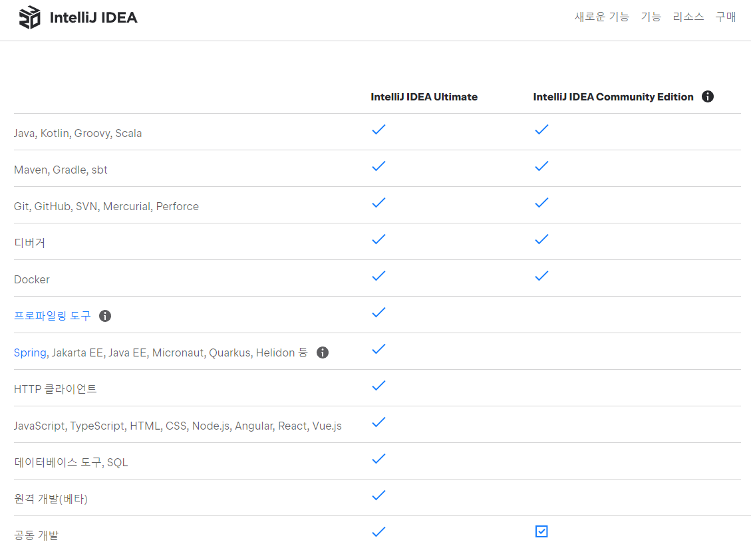Click Ultimate checkmark for 디버거
This screenshot has width=751, height=560.
(x=379, y=239)
